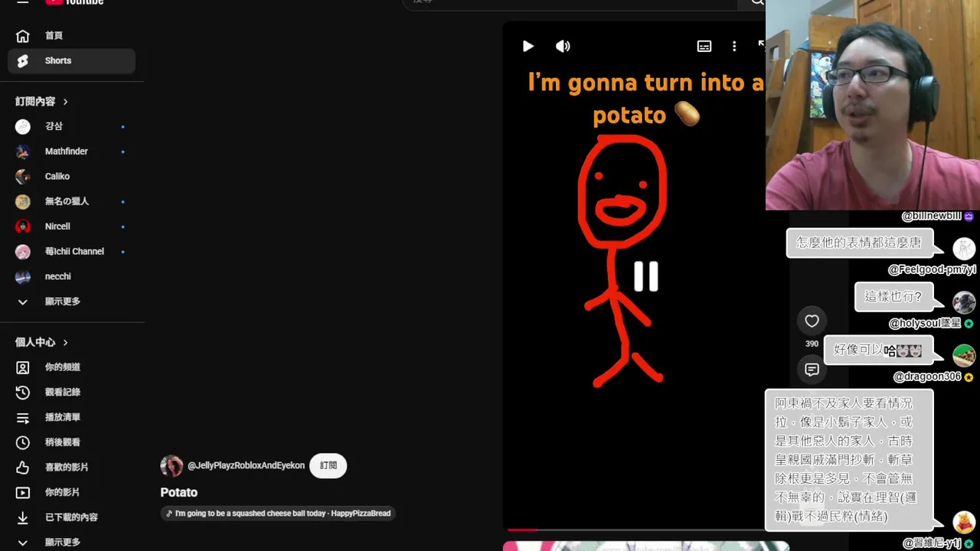Image resolution: width=980 pixels, height=551 pixels.
Task: Open the Mathfinder channel
Action: (71, 152)
